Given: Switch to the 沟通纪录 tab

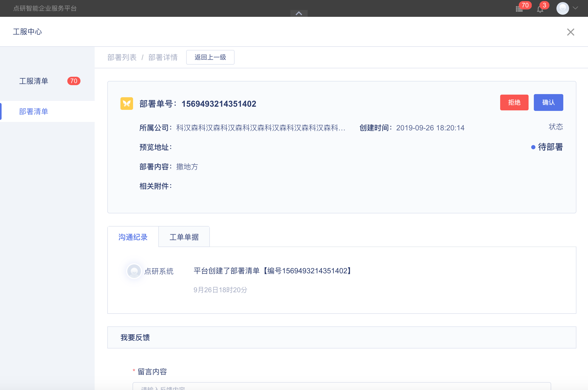Looking at the screenshot, I should click(133, 237).
